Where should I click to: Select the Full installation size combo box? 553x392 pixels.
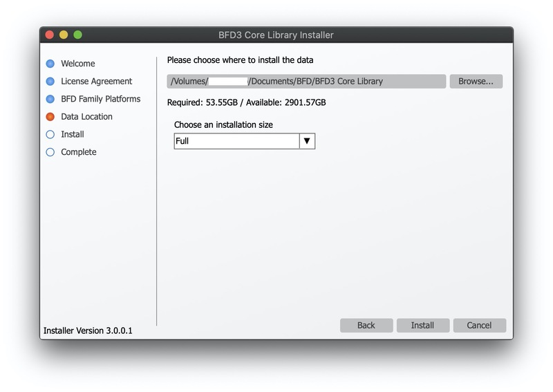pos(245,141)
